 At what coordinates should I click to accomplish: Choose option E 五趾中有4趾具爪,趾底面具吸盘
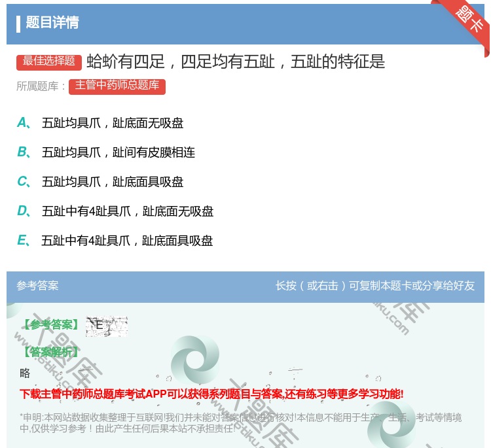127,241
